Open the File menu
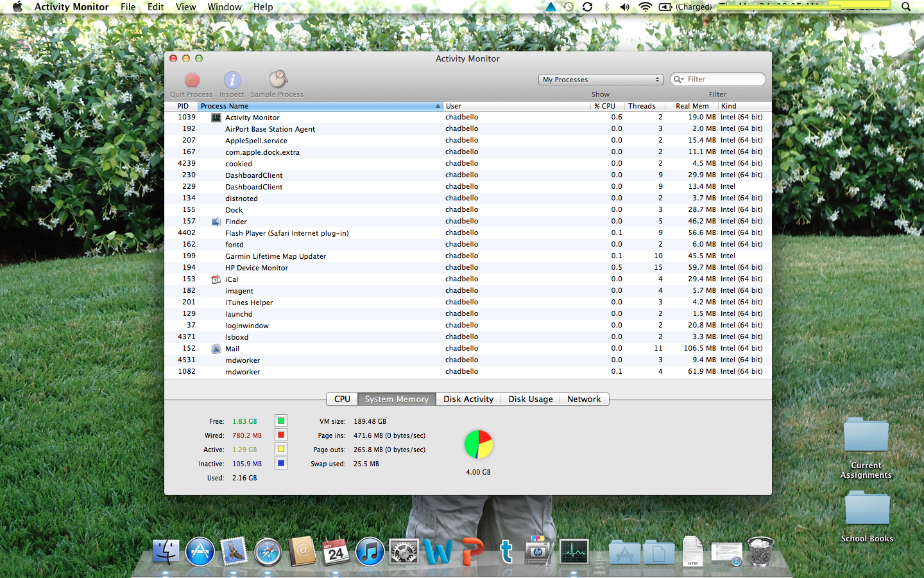This screenshot has width=924, height=578. pos(128,7)
